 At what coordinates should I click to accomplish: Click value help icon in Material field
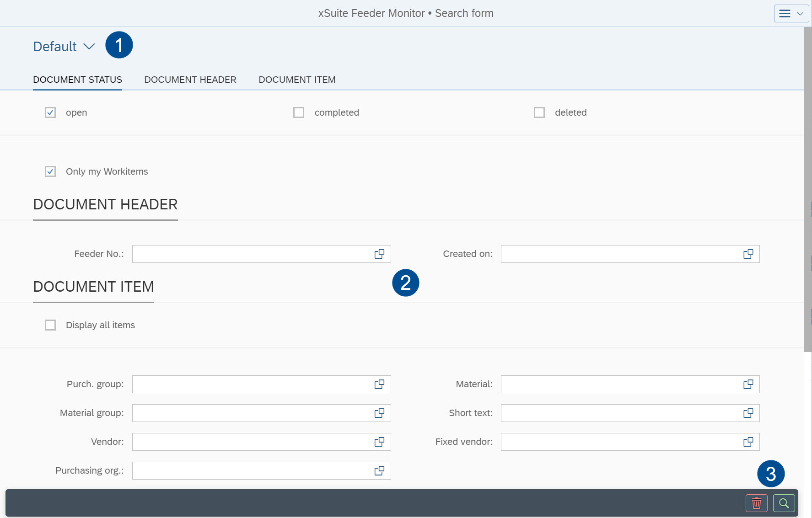coord(748,384)
